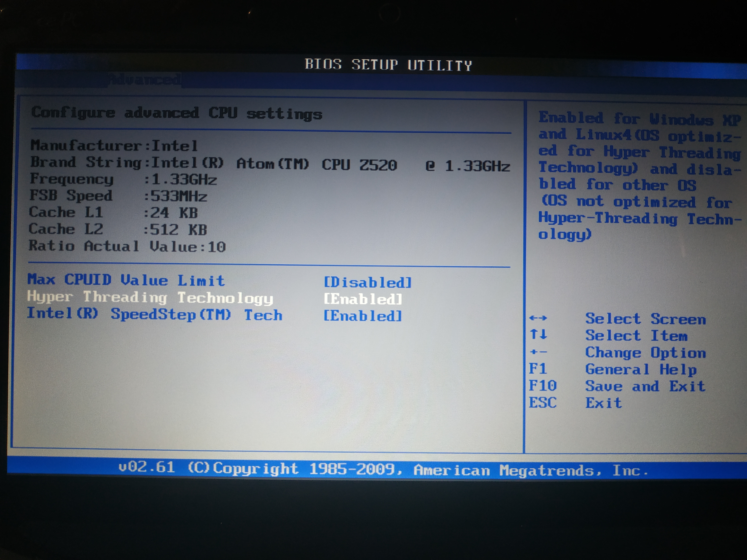Toggle Hyper Threading [Enabled] value
Screen dimensions: 747x560
pos(363,299)
